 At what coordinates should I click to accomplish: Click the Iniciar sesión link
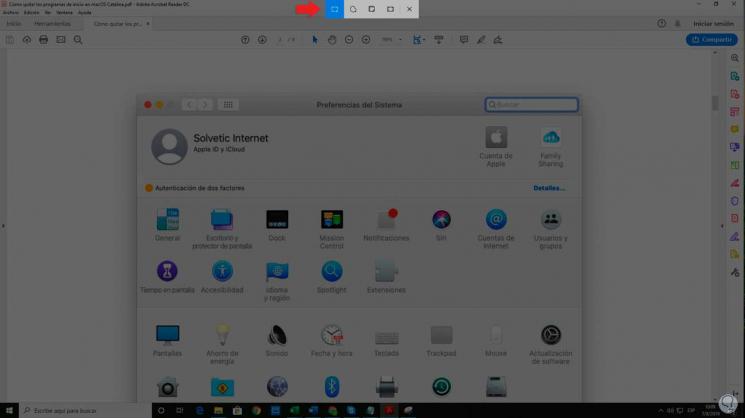tap(713, 24)
